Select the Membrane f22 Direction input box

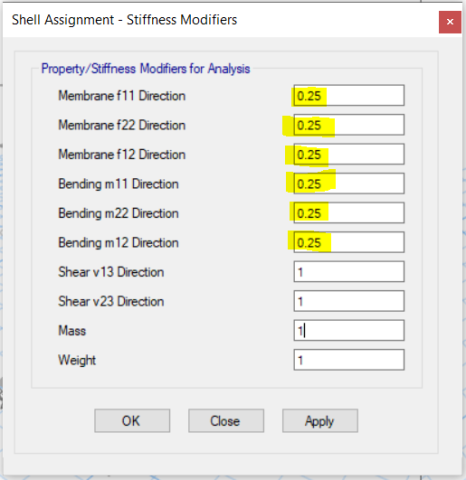click(349, 125)
